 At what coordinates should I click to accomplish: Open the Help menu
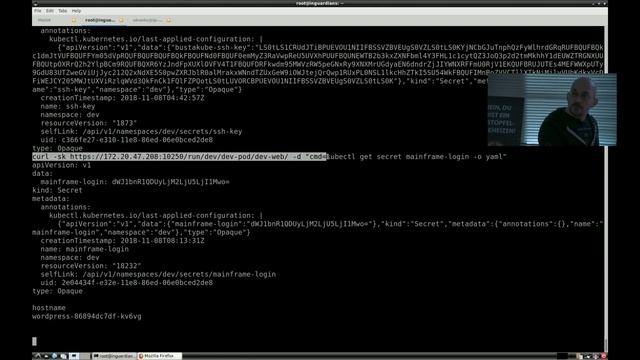pos(76,11)
